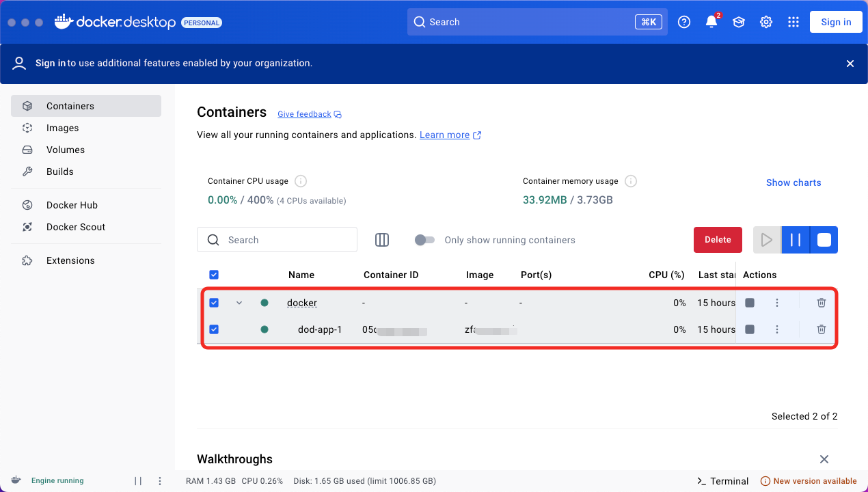Click New version available notice

coord(809,481)
